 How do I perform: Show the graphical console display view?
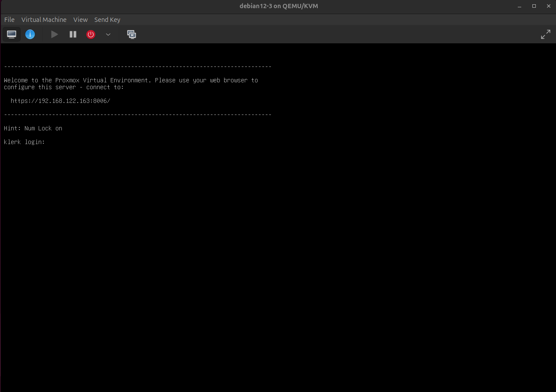point(11,34)
